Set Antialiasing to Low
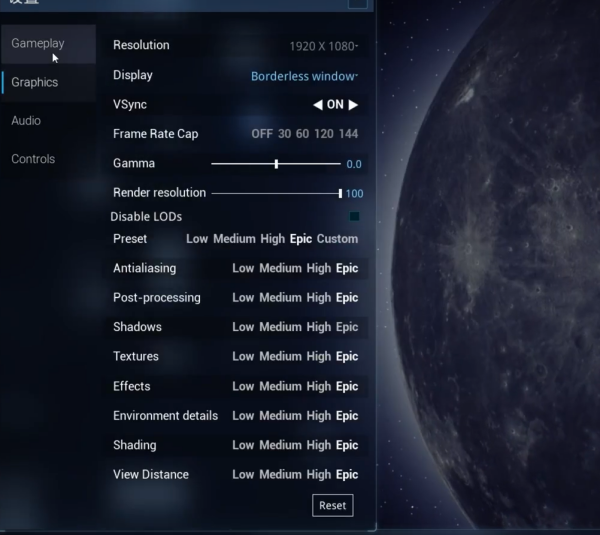 click(243, 268)
